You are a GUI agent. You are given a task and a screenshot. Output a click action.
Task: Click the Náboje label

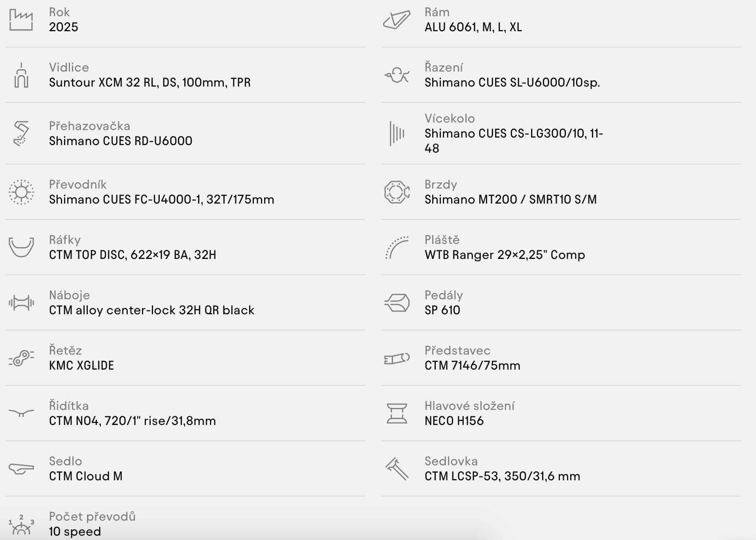tap(70, 295)
